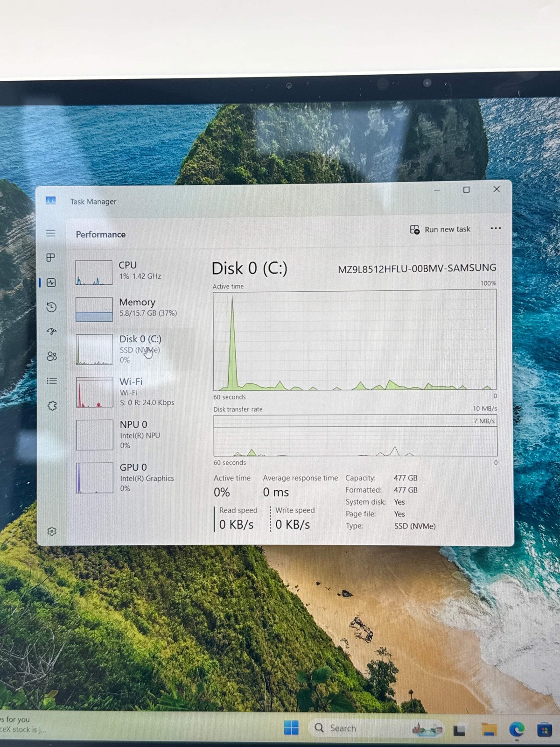Click the Average response time 0 ms value
This screenshot has width=560, height=747.
pos(276,492)
